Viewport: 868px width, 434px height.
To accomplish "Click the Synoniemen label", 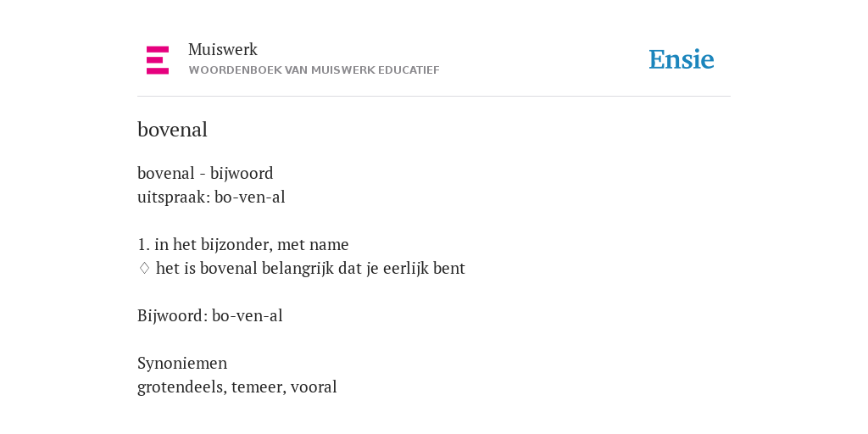I will coord(182,364).
